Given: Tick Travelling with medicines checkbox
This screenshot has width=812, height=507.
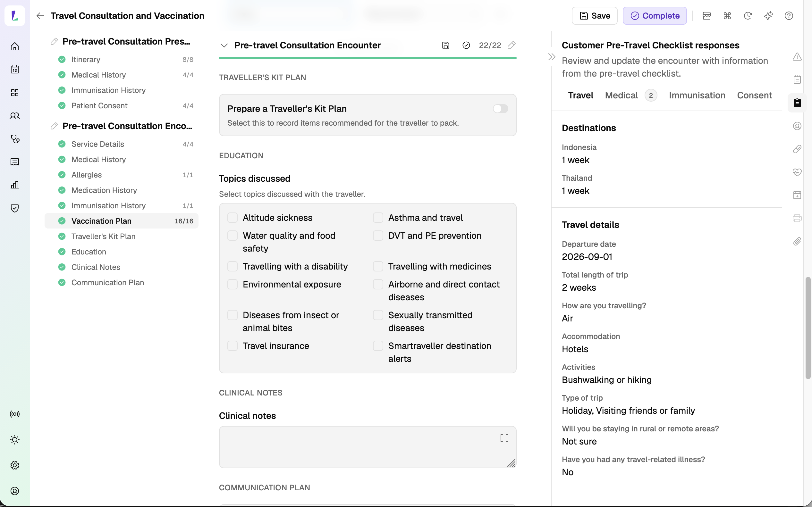Looking at the screenshot, I should [378, 266].
